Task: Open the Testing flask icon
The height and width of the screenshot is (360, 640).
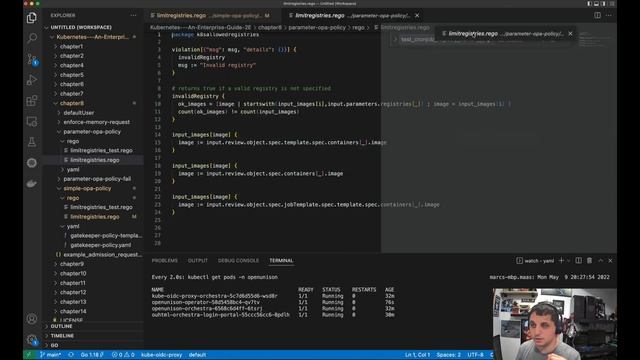Action: [32, 142]
